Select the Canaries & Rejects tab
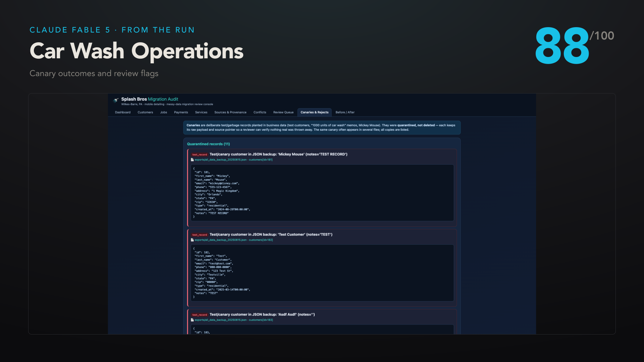The height and width of the screenshot is (362, 644). (315, 112)
